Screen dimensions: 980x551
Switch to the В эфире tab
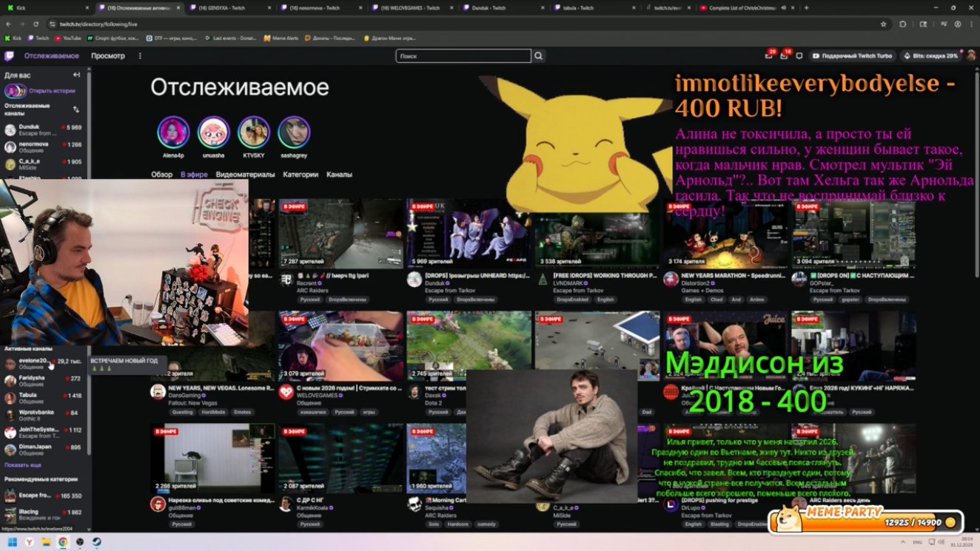coord(194,175)
